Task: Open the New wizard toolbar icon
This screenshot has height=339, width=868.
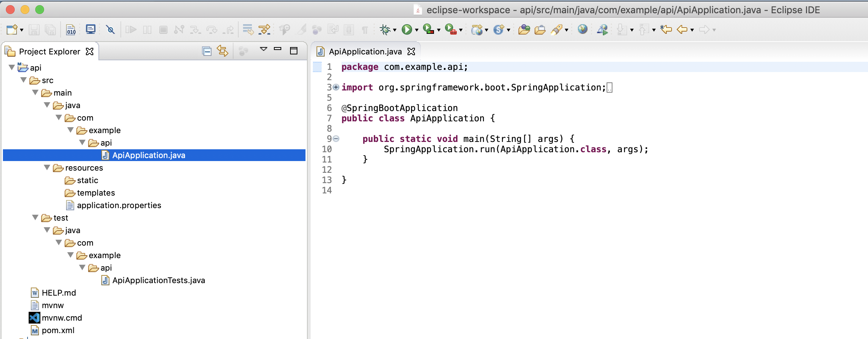Action: pyautogui.click(x=11, y=30)
